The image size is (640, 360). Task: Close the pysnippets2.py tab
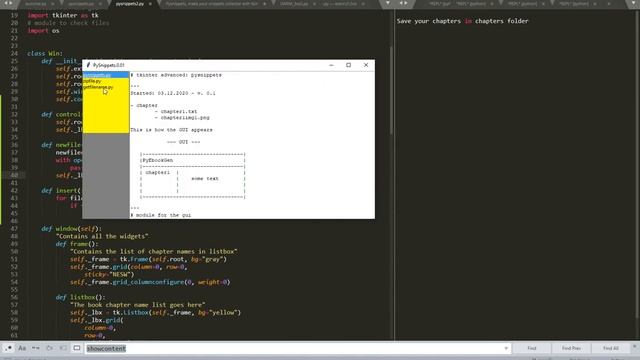click(x=150, y=4)
